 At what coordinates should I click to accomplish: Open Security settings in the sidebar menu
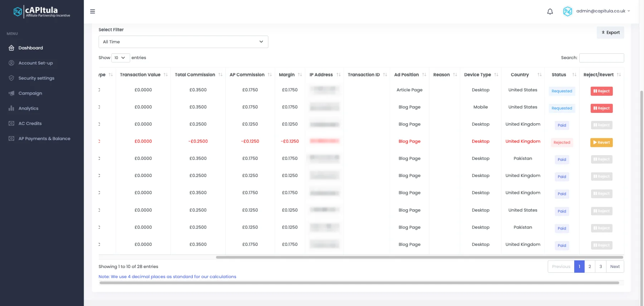pos(36,78)
